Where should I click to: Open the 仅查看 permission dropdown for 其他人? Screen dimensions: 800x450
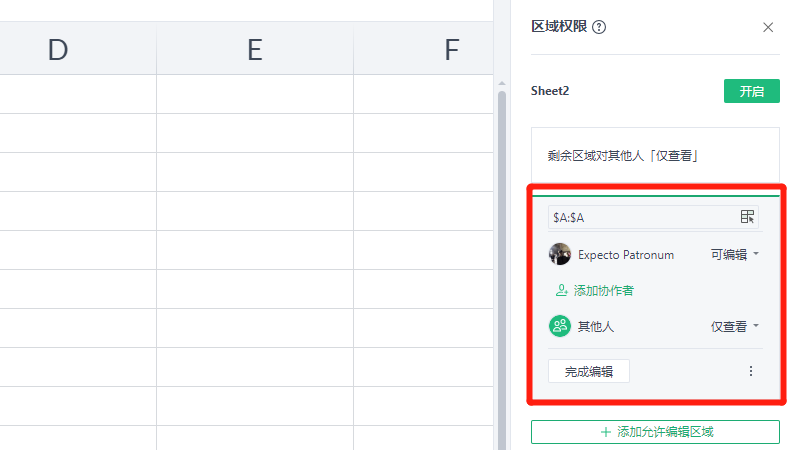pyautogui.click(x=735, y=326)
